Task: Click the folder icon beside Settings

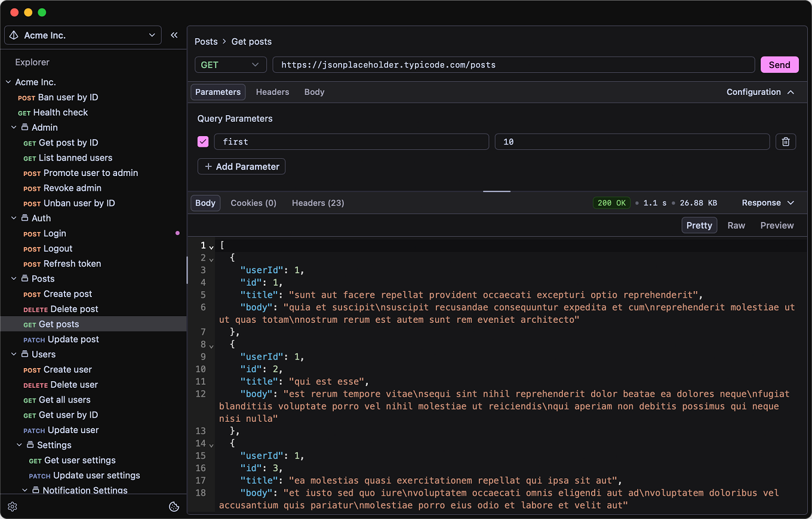Action: coord(30,445)
